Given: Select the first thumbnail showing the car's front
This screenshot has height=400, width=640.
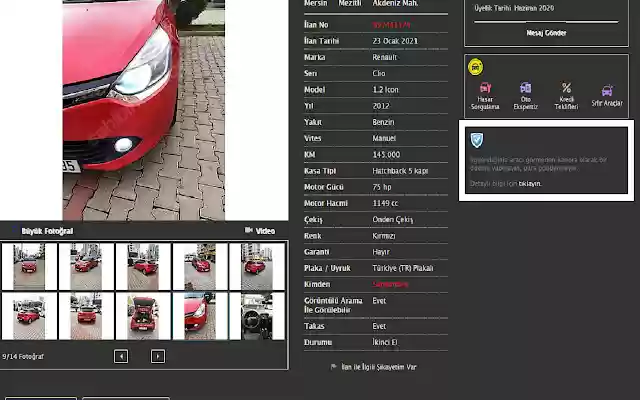Looking at the screenshot, I should tap(29, 267).
